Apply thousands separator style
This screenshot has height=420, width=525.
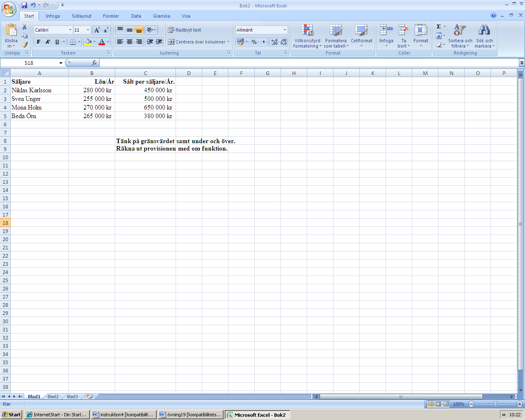[x=263, y=42]
